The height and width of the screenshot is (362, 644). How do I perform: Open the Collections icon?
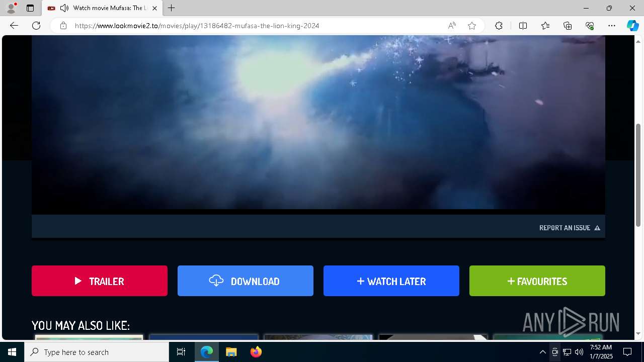(x=568, y=26)
